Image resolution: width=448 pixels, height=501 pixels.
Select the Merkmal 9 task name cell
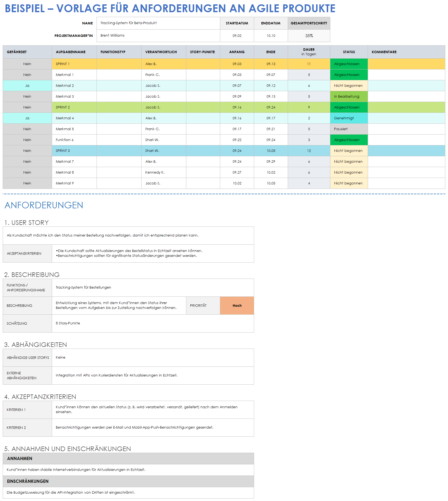pos(74,183)
